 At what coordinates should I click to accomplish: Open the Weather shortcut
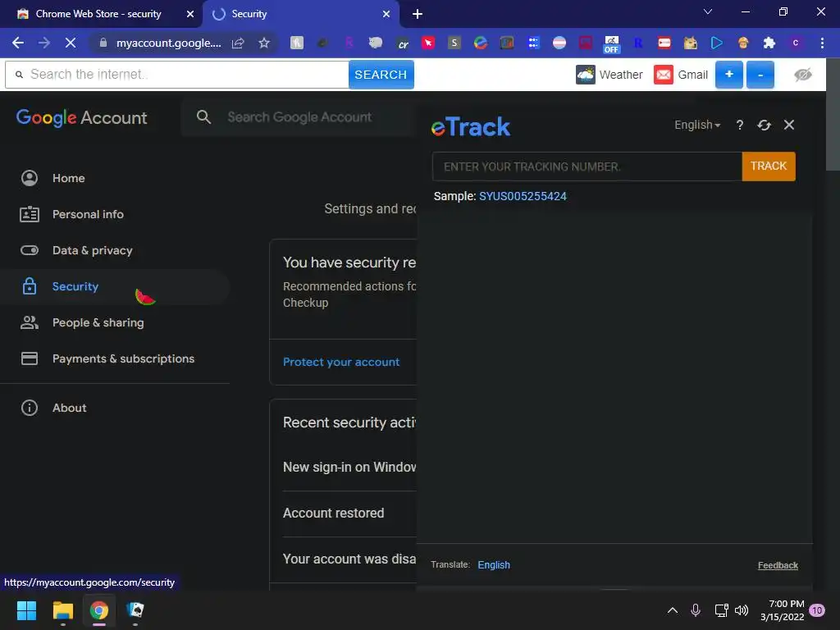[609, 75]
